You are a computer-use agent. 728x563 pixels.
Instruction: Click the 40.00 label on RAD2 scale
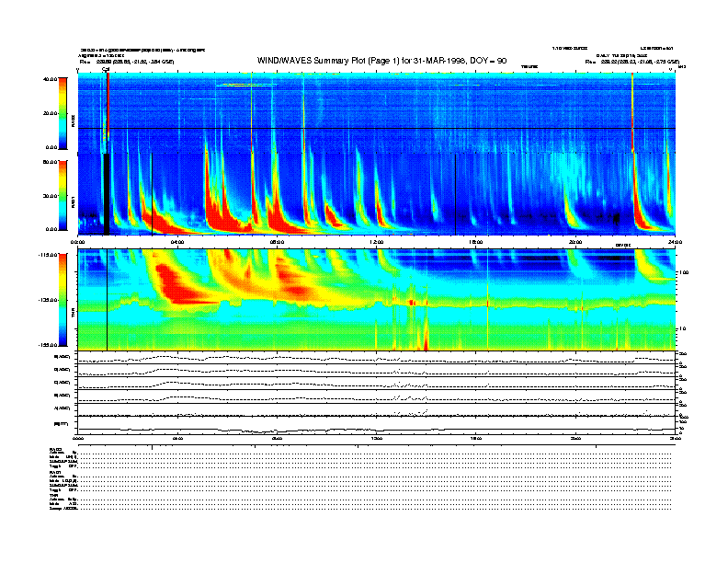click(51, 79)
